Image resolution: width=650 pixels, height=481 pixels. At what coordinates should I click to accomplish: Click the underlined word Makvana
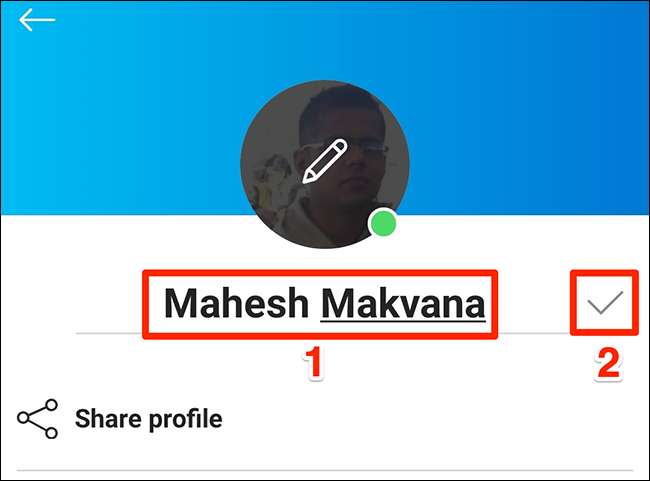(x=403, y=304)
